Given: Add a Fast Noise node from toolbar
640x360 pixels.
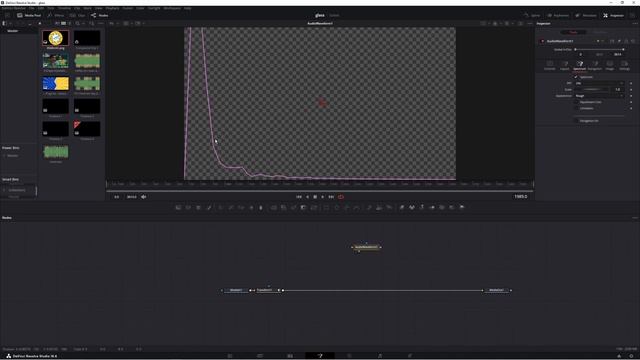Looking at the screenshot, I should [x=188, y=207].
